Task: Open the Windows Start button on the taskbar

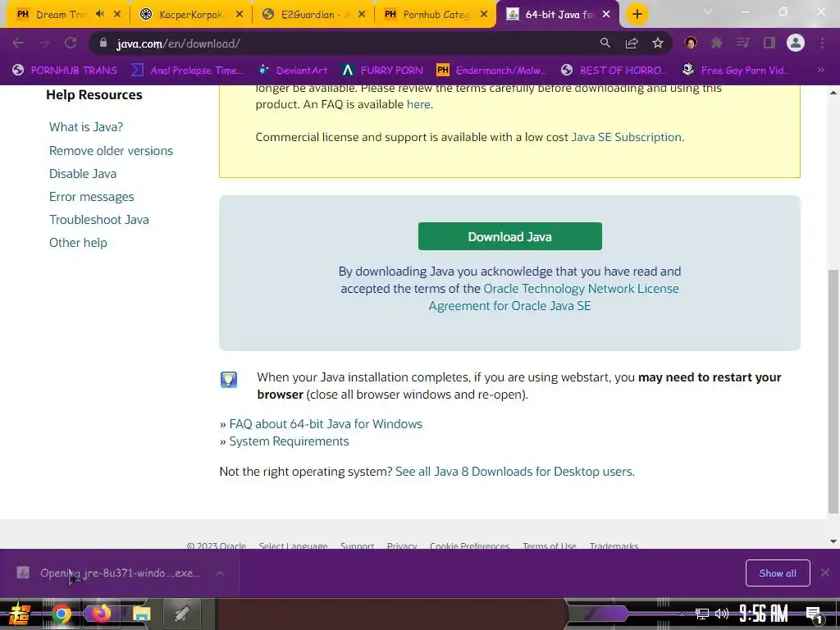Action: [x=20, y=614]
